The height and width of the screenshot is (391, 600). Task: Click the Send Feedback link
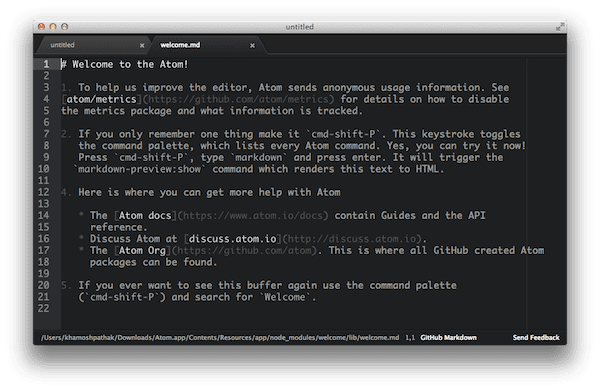coord(536,337)
